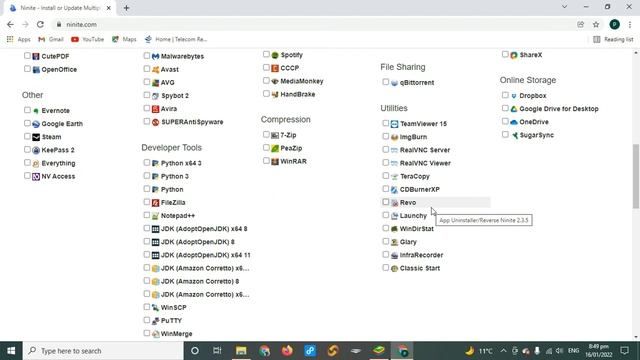Open the Apps bookmarks shortcut
Viewport: 640px width, 360px height.
[19, 39]
